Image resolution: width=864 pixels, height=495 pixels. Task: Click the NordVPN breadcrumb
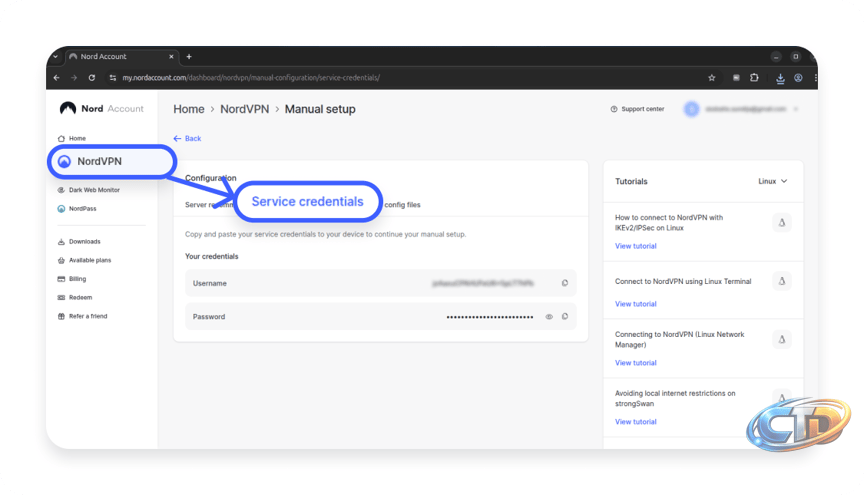coord(245,109)
